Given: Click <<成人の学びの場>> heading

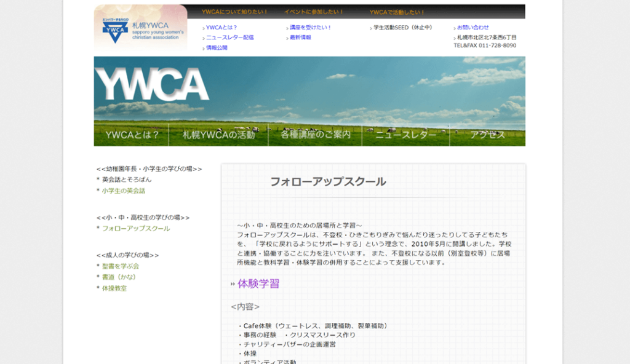Looking at the screenshot, I should 127,255.
